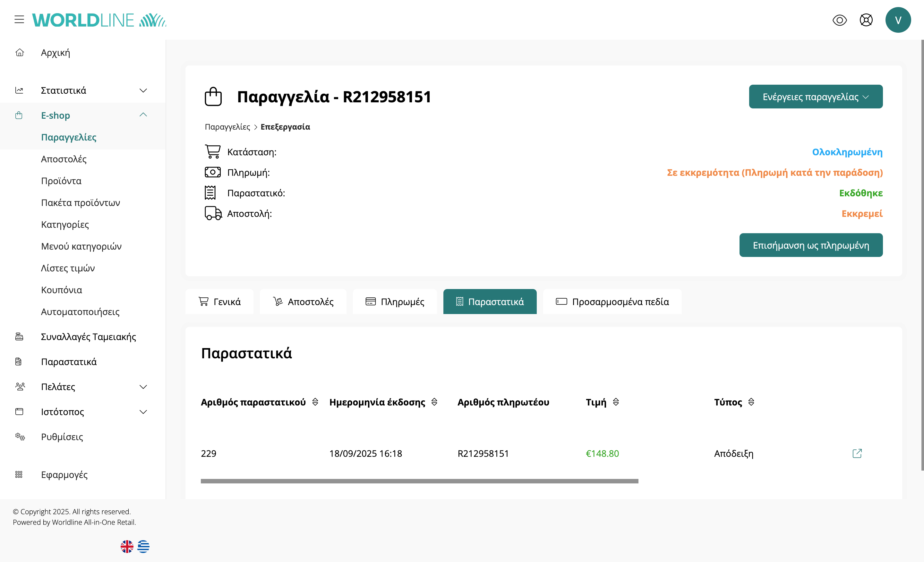Image resolution: width=924 pixels, height=562 pixels.
Task: Click the Εφαρμογές grid icon
Action: 19,474
